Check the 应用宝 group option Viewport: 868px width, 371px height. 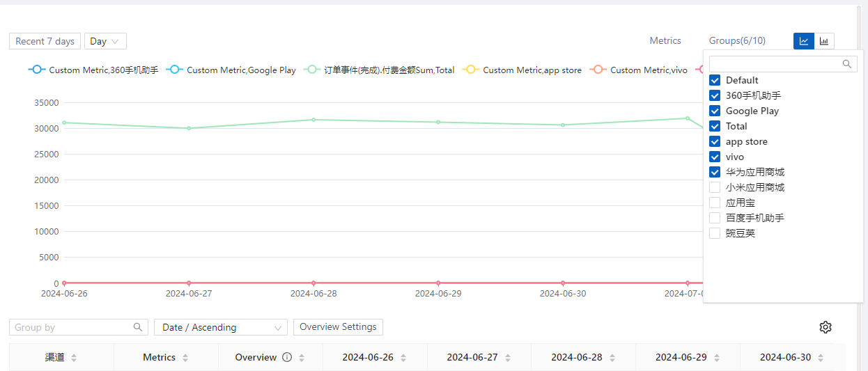(x=715, y=203)
